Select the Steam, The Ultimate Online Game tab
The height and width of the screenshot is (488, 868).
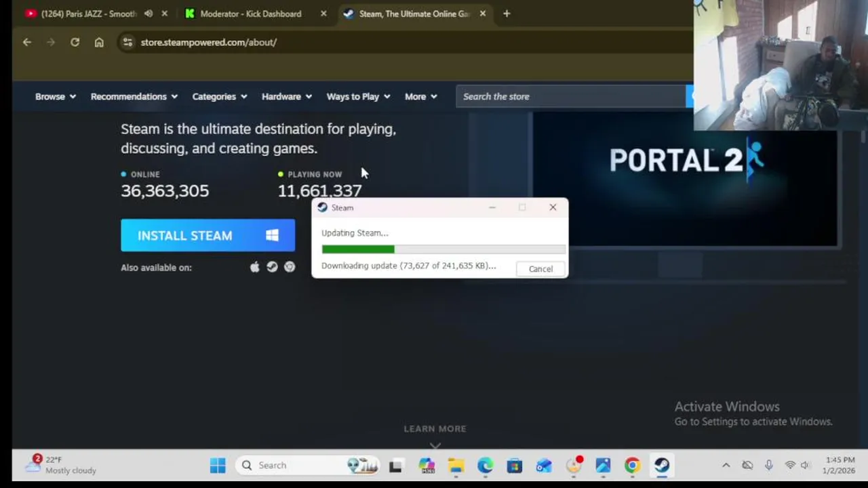point(414,14)
